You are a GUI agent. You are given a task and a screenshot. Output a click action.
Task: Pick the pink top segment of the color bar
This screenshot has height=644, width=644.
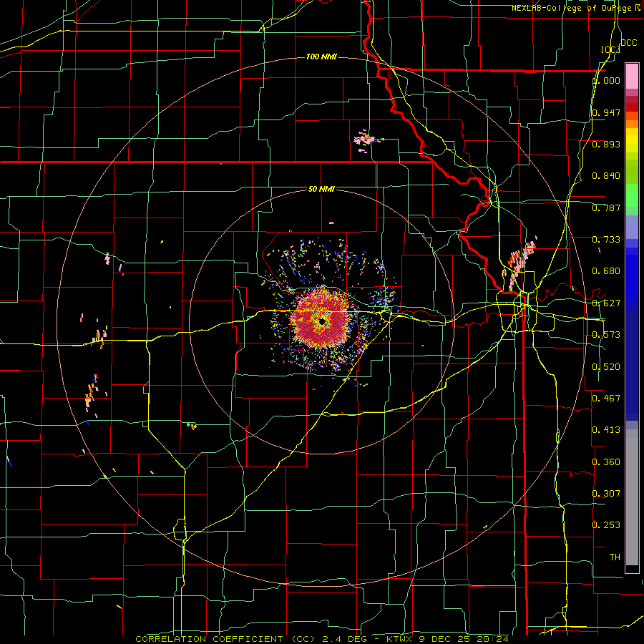[x=632, y=77]
